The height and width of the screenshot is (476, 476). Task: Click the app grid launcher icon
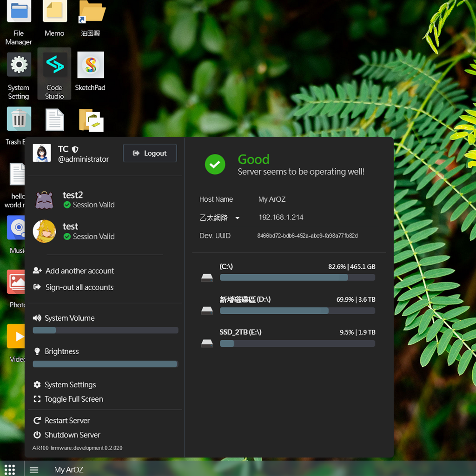click(x=10, y=469)
